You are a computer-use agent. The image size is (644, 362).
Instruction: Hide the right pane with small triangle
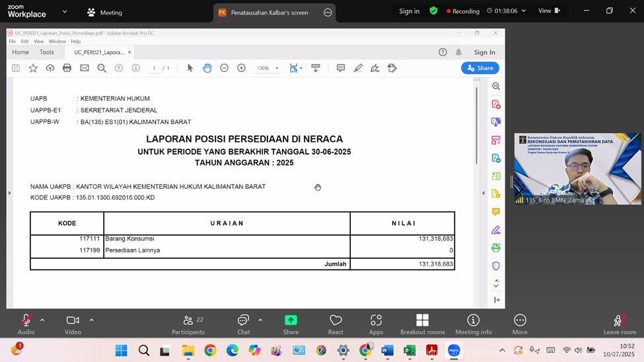click(483, 193)
